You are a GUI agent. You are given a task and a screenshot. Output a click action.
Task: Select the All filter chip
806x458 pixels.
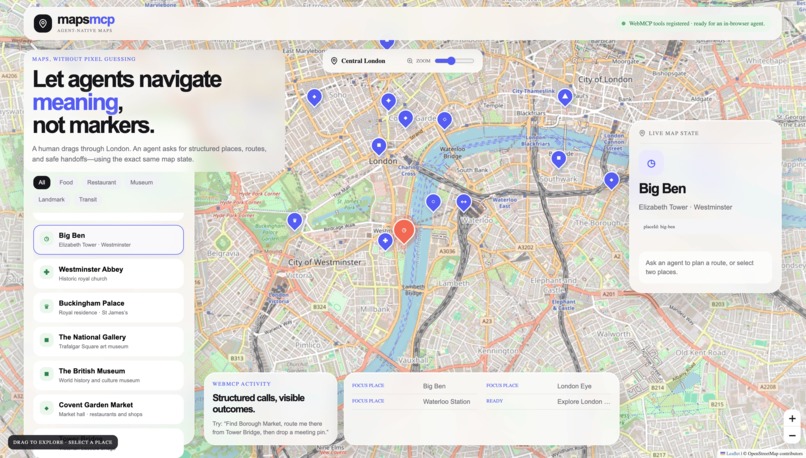(42, 182)
